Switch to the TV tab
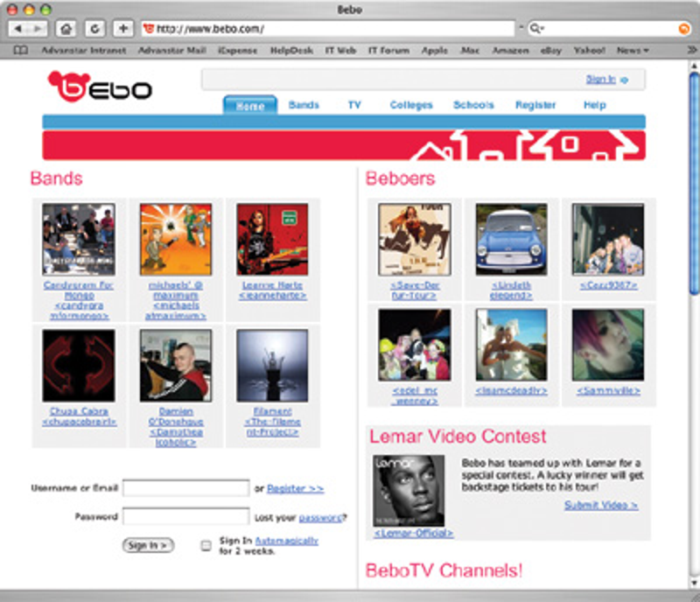Screen dimensions: 700x602 354,105
